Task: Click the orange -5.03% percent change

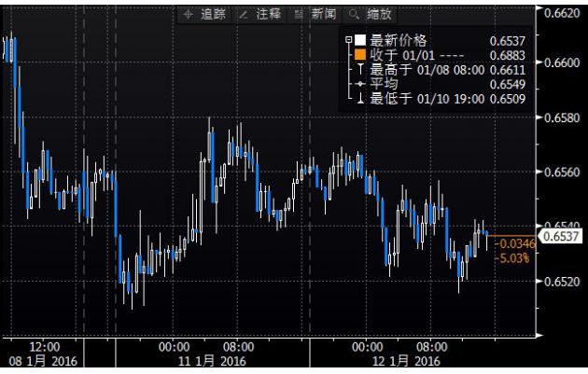Action: 512,258
